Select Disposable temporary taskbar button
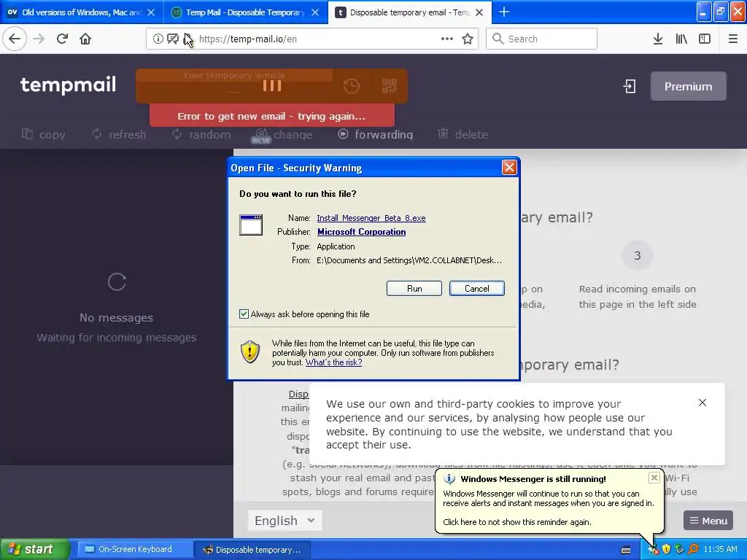This screenshot has width=747, height=560. click(252, 550)
